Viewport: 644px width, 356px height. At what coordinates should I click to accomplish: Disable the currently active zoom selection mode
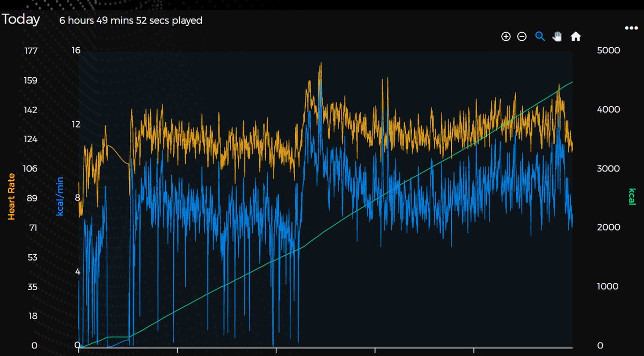pos(540,36)
